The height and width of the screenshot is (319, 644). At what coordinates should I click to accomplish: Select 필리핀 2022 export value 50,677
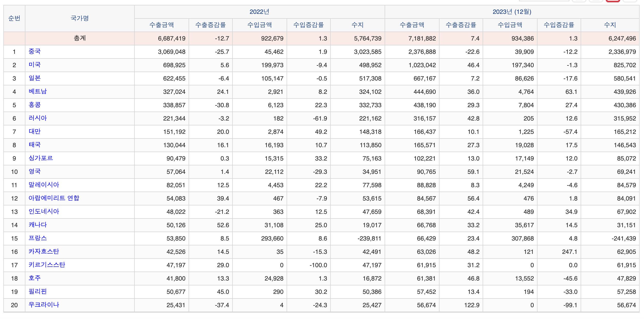click(x=176, y=292)
